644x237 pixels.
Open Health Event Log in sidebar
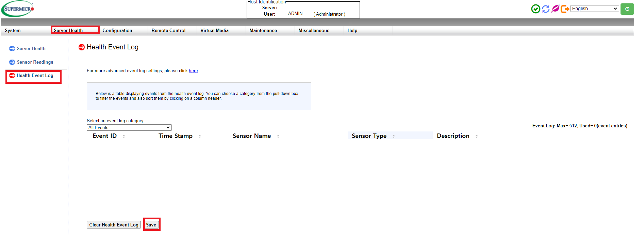35,75
